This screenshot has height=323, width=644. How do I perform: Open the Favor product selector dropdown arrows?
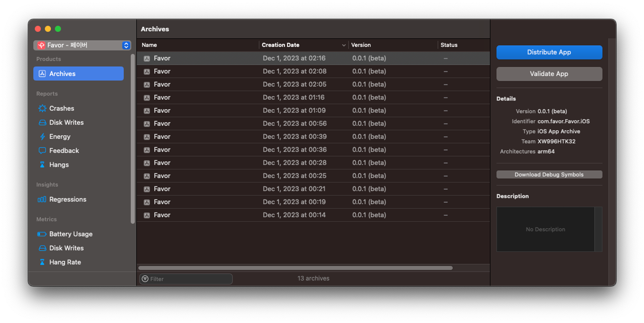click(x=126, y=45)
